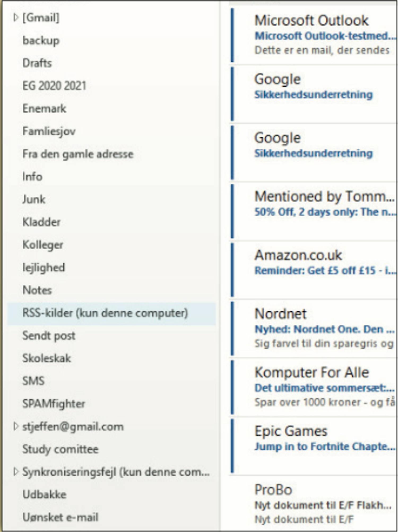Select the Udbakke folder
The image size is (398, 532).
(x=44, y=494)
